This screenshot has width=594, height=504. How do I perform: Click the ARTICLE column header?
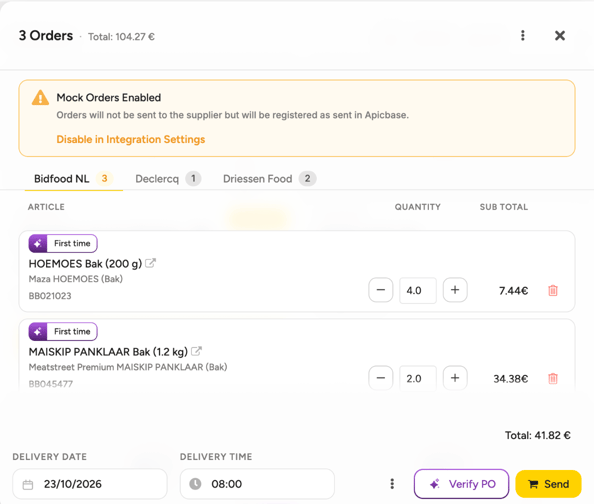pos(46,207)
